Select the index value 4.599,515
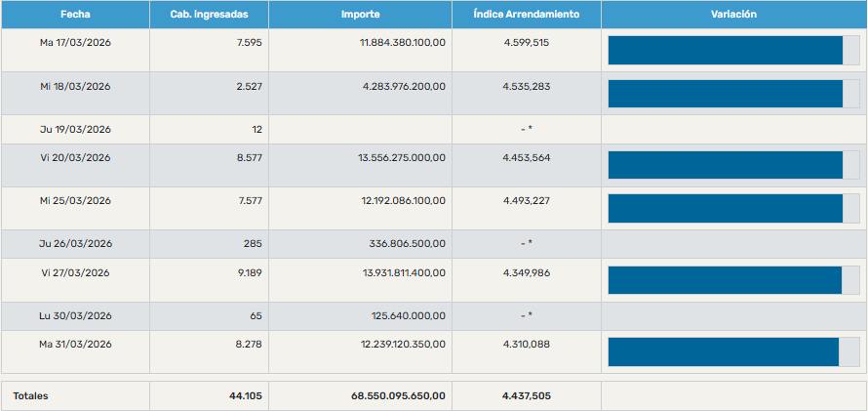Viewport: 868px width, 411px height. (x=526, y=43)
